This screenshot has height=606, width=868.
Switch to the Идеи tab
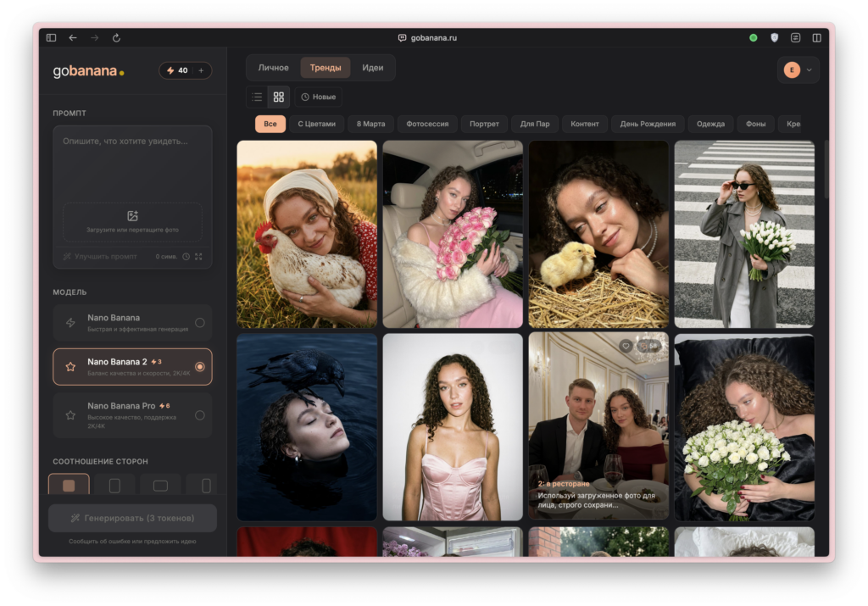[x=372, y=68]
